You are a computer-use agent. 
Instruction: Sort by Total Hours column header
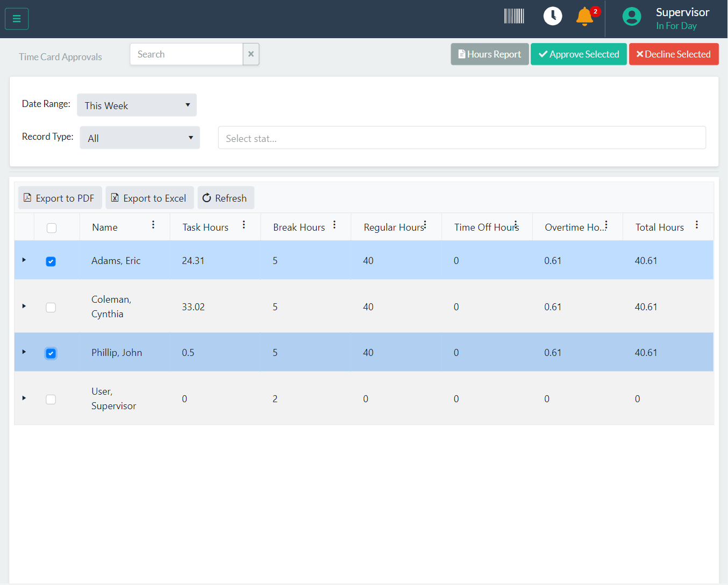coord(660,227)
